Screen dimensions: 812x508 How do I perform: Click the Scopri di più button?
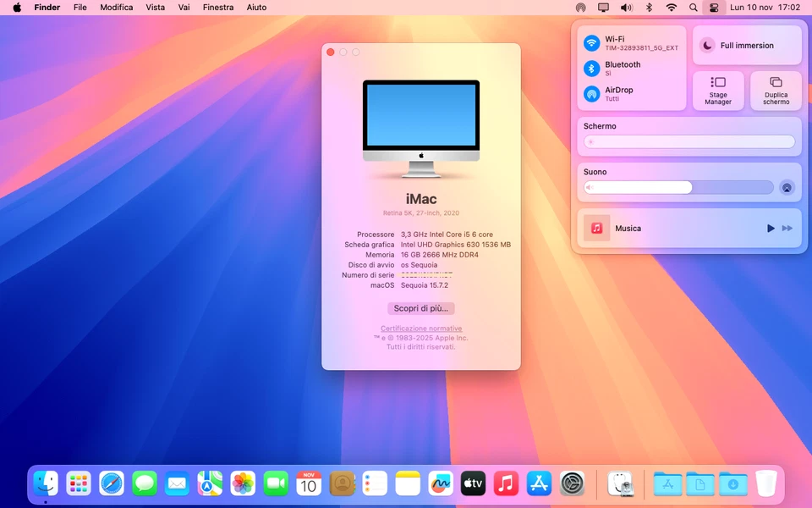tap(420, 308)
